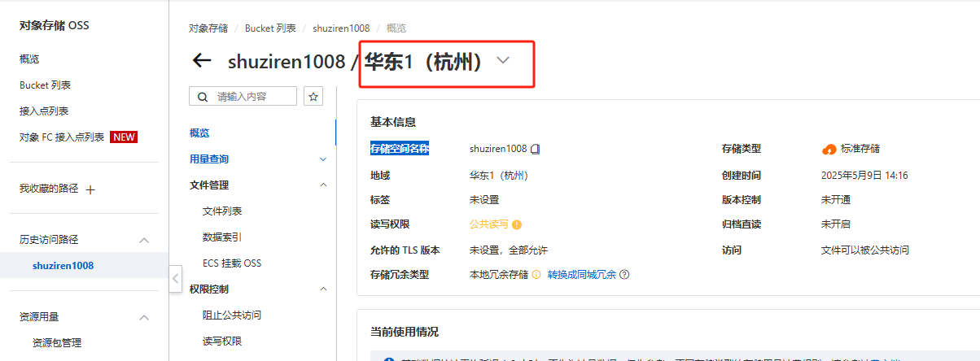Image resolution: width=980 pixels, height=361 pixels.
Task: Click the NEW badge on 对象 FC 接入点列表
Action: tap(124, 137)
